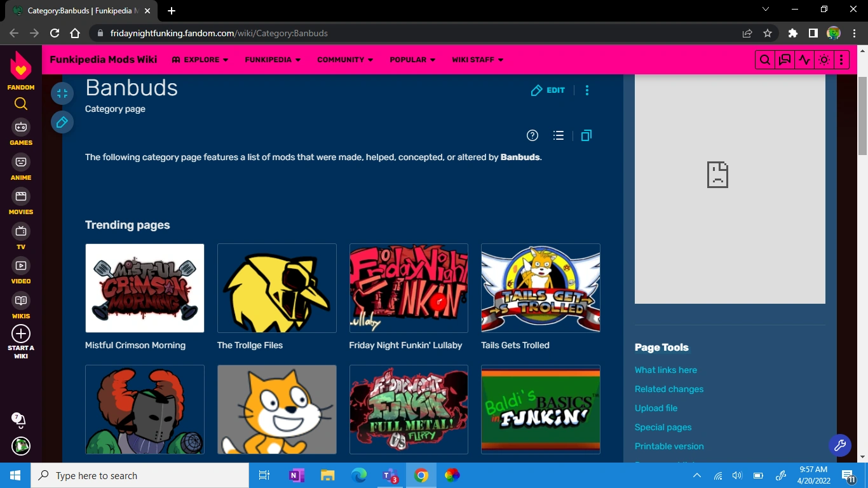The width and height of the screenshot is (868, 488).
Task: View recent wiki activity pulse icon
Action: pyautogui.click(x=804, y=59)
